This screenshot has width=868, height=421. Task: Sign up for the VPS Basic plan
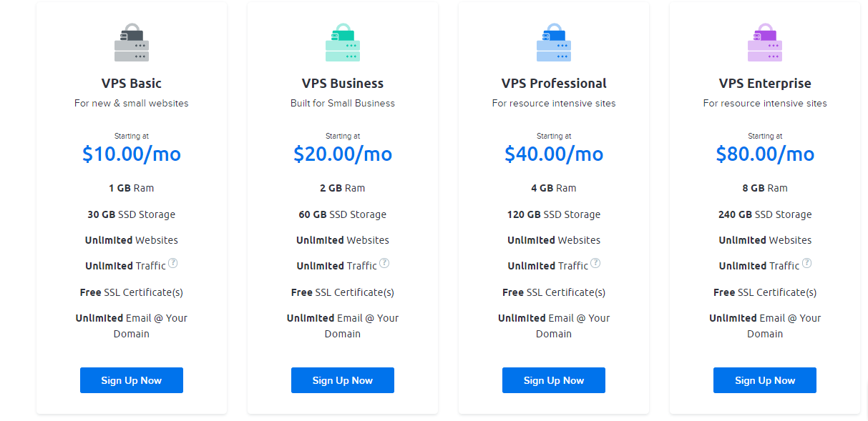click(132, 380)
